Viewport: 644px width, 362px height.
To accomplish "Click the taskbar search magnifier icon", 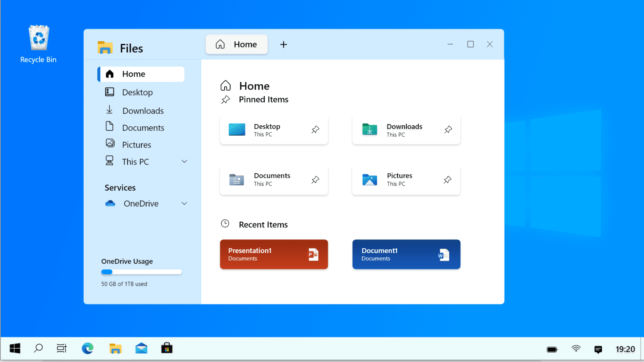I will [38, 348].
